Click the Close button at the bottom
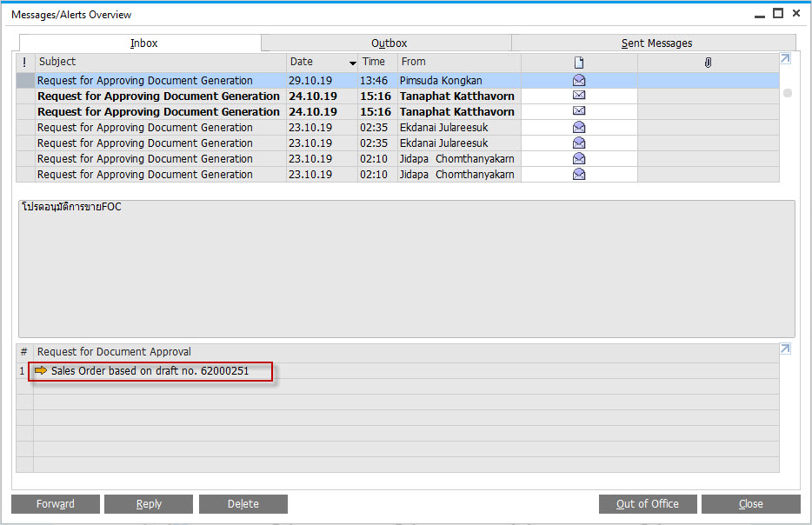812x525 pixels. pos(751,504)
